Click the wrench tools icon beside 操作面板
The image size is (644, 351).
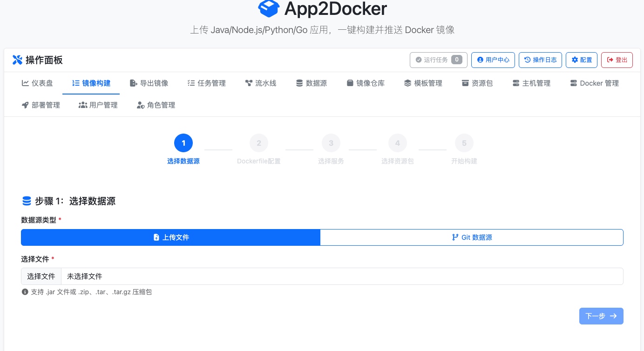17,60
